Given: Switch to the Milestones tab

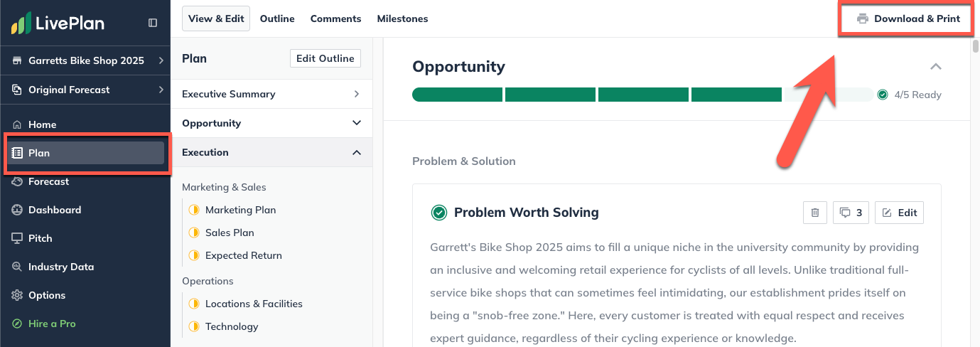Looking at the screenshot, I should (x=402, y=18).
